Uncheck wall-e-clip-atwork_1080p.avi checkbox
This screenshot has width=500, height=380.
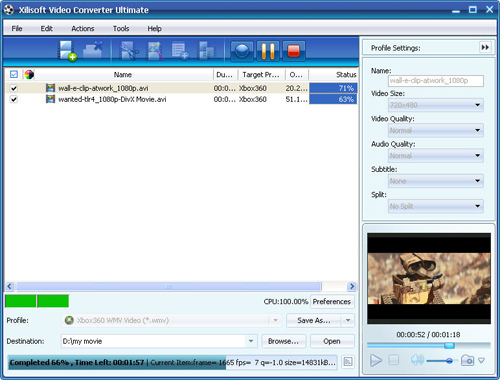coord(14,88)
